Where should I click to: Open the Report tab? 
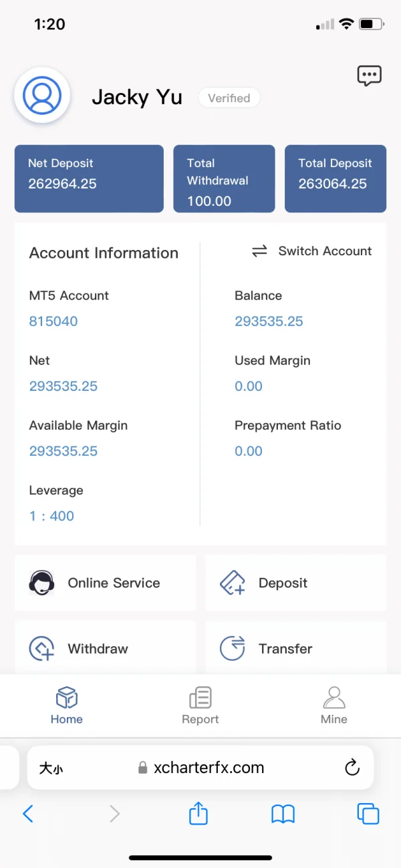200,706
